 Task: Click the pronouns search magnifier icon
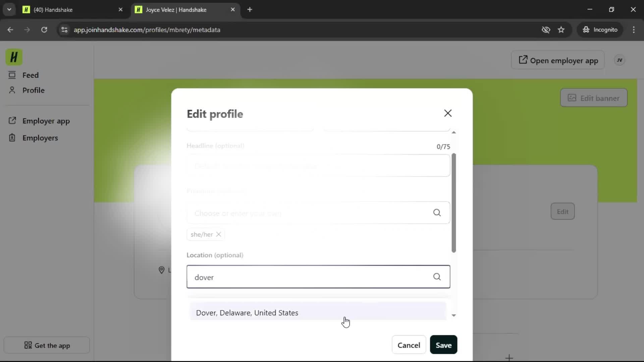click(x=437, y=213)
